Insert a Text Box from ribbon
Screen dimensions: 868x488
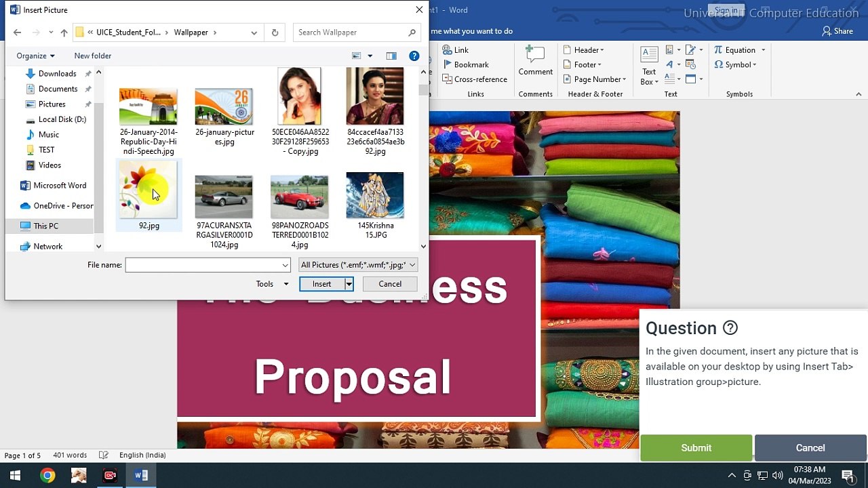649,66
